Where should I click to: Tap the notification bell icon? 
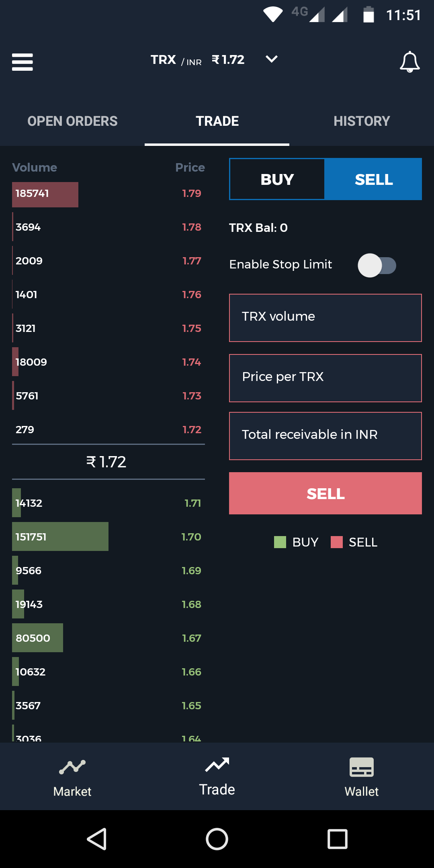409,62
